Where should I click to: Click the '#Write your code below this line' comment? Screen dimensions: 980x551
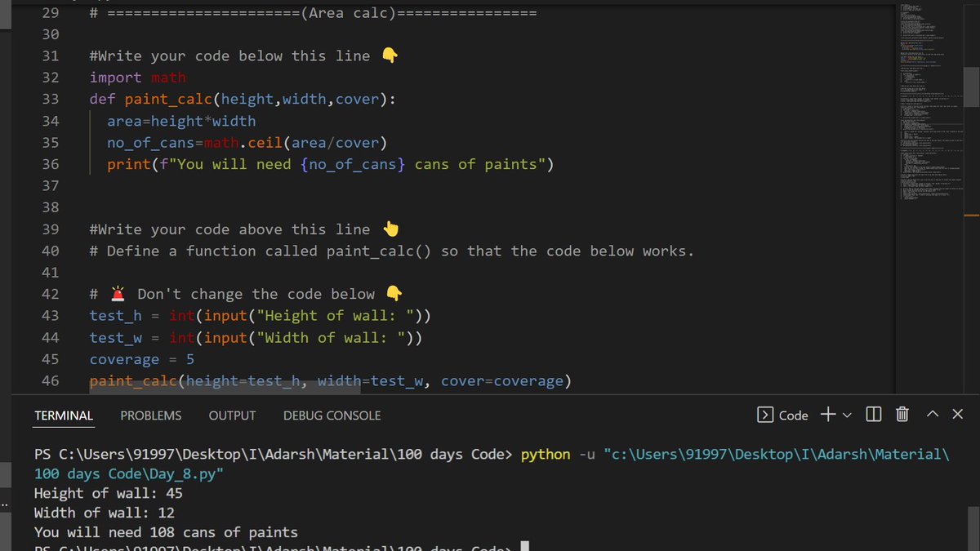243,56
